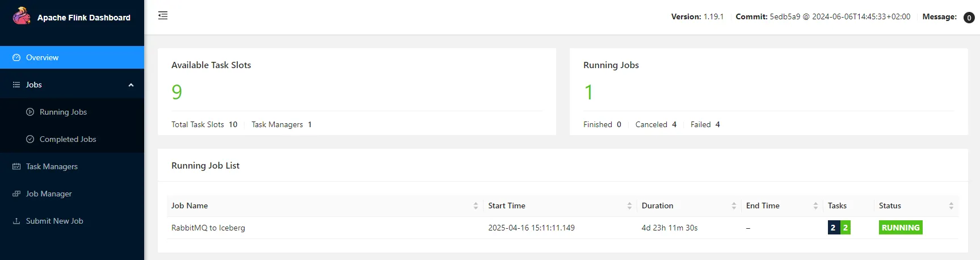Click the Apache Flink squirrel logo

[x=22, y=16]
